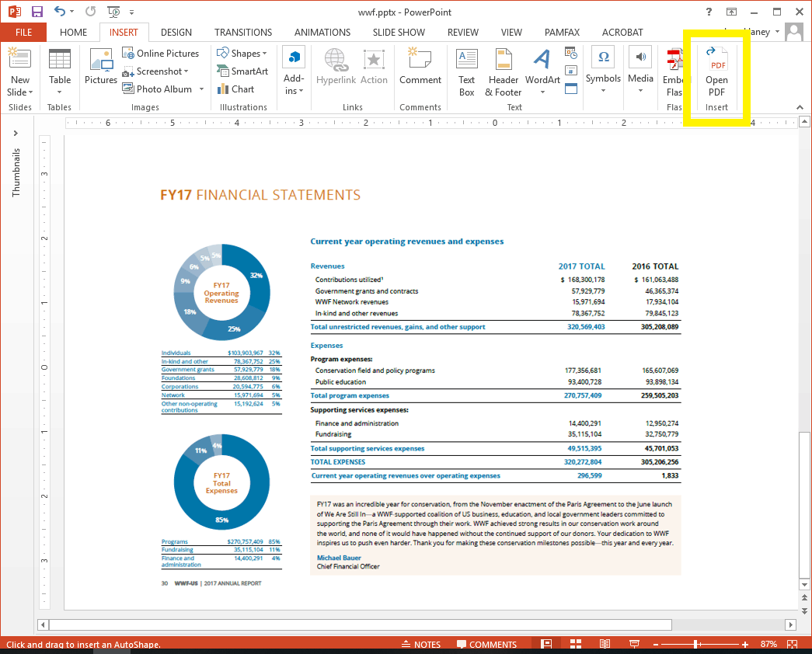Insert a Table
Viewport: 812px width, 654px height.
(x=60, y=72)
